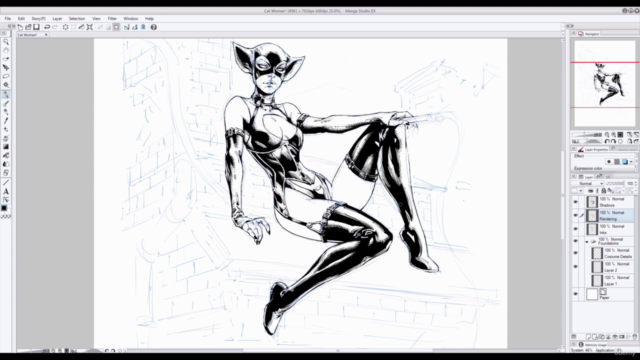Select the Zoom magnifier tool
Viewport: 640px width, 360px height.
pyautogui.click(x=6, y=42)
